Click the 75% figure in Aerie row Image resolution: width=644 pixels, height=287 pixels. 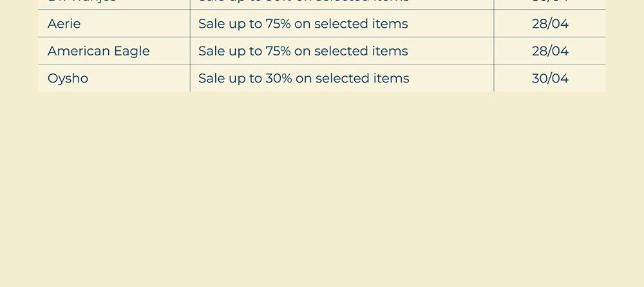click(x=278, y=24)
